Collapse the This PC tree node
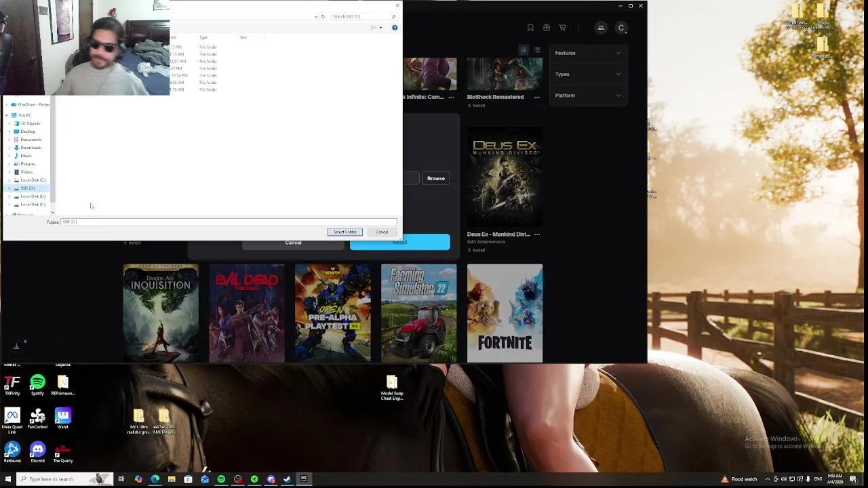 tap(7, 115)
